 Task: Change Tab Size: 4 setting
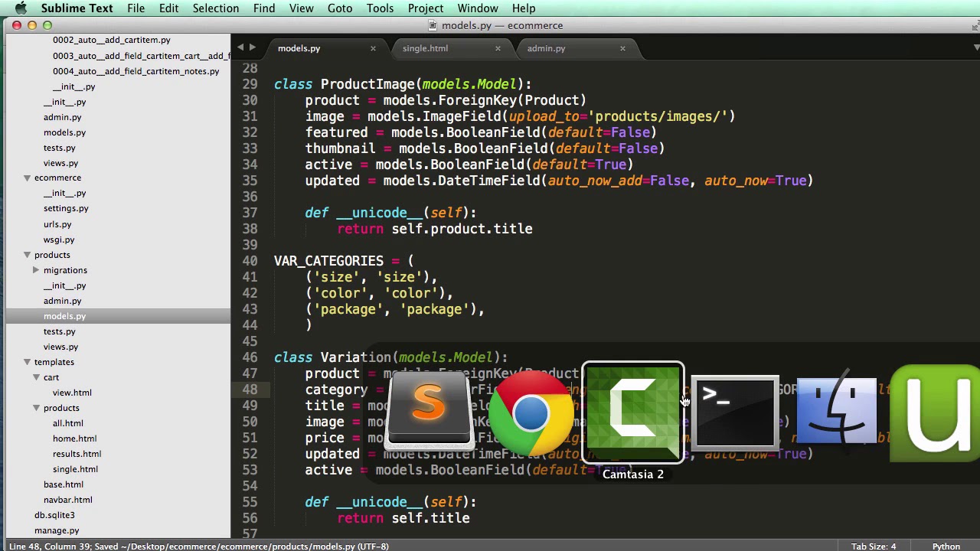coord(872,546)
